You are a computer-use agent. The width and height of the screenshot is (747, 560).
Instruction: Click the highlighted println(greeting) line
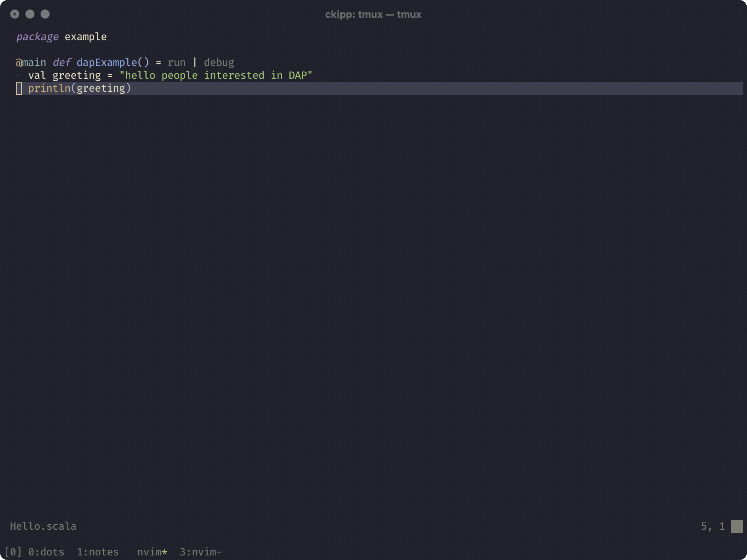point(80,88)
